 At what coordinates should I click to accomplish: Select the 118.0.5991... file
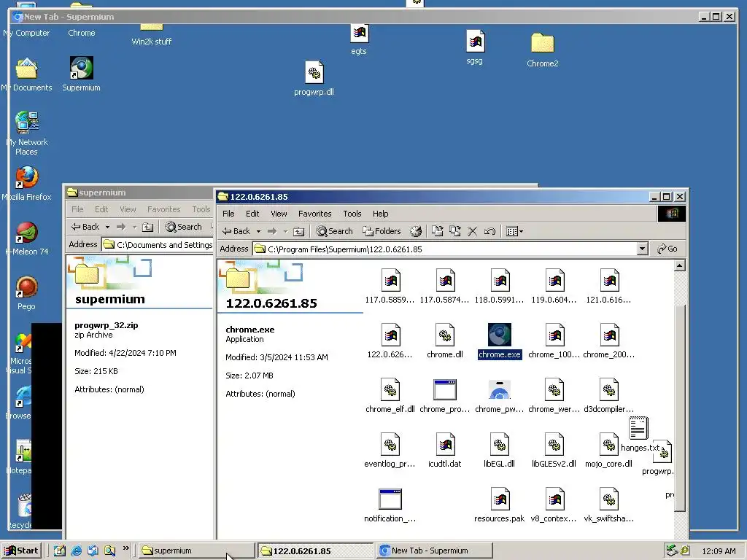point(499,286)
